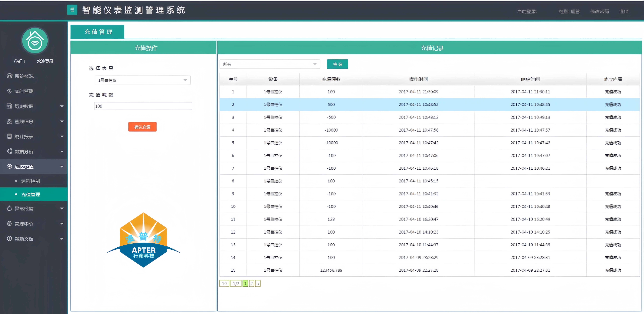This screenshot has height=314, width=644.
Task: Select the 充值管理 submenu item
Action: coord(34,194)
